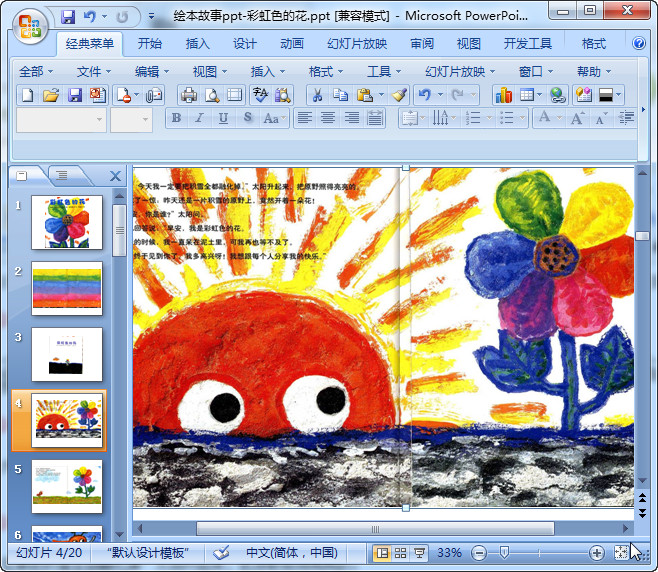The width and height of the screenshot is (658, 572).
Task: Click the 33% zoom level
Action: [x=449, y=553]
